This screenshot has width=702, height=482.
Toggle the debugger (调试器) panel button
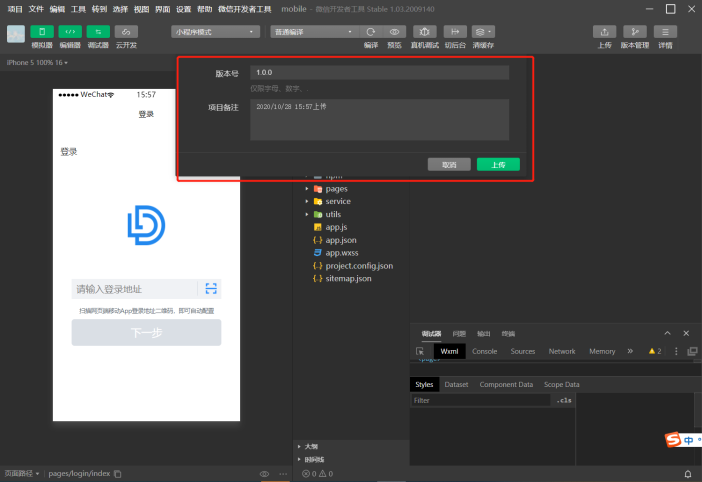(98, 32)
